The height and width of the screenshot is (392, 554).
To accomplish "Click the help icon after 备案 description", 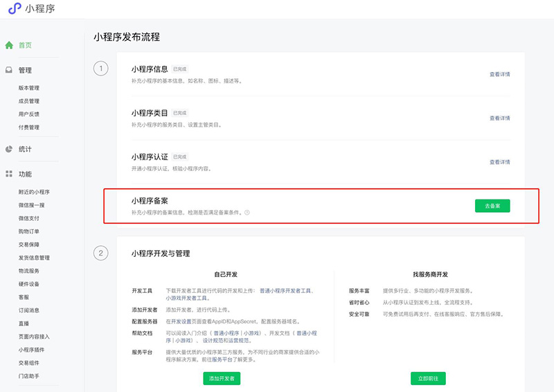I will pos(247,213).
